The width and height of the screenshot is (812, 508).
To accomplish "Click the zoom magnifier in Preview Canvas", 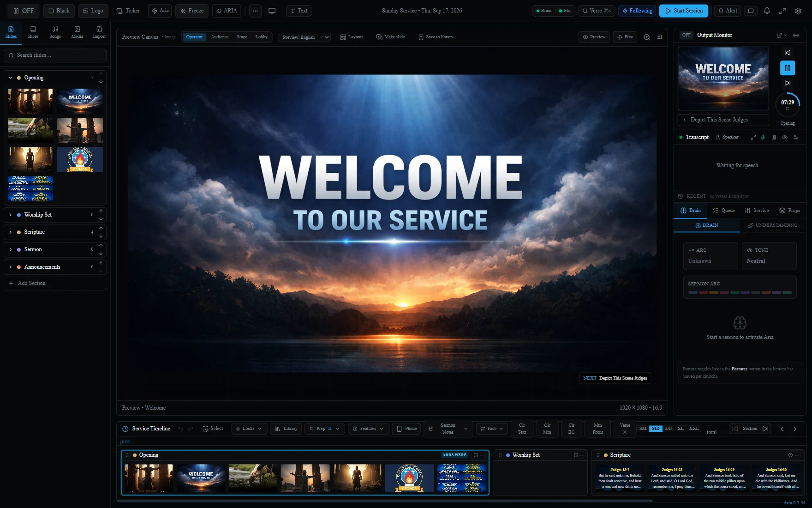I will pyautogui.click(x=647, y=37).
